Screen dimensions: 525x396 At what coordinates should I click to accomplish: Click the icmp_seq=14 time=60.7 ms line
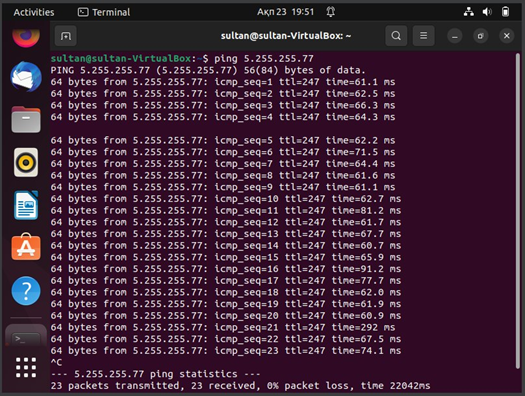pyautogui.click(x=226, y=246)
